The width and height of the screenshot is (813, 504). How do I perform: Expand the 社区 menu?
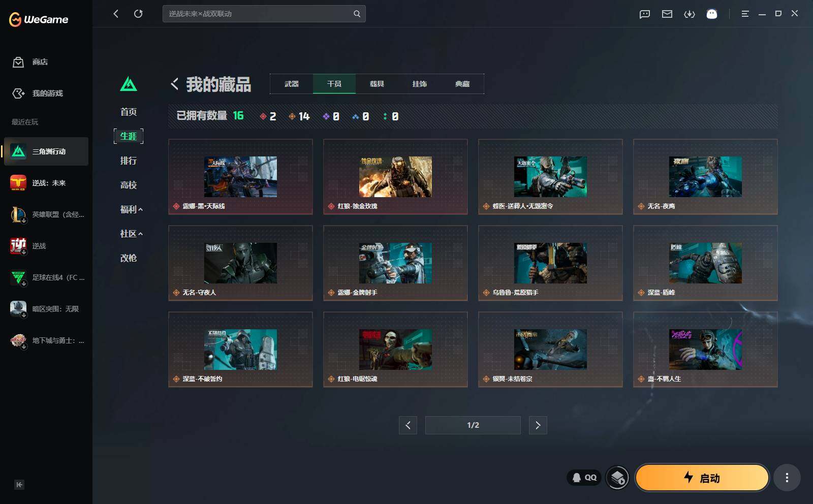click(131, 234)
